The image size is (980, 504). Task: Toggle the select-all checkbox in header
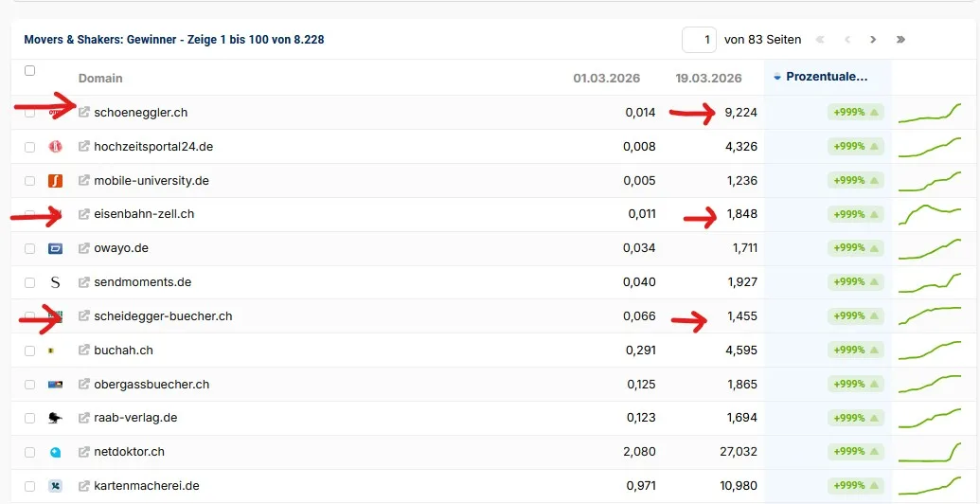click(29, 71)
